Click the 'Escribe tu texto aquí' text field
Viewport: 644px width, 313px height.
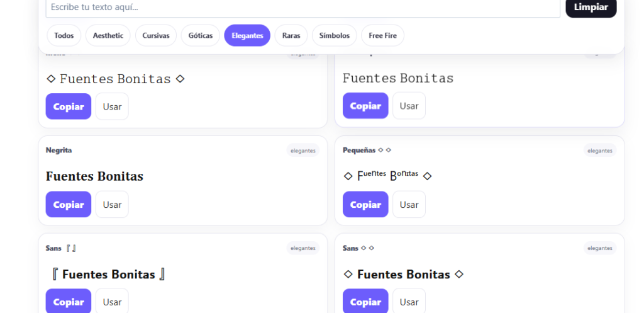click(303, 8)
